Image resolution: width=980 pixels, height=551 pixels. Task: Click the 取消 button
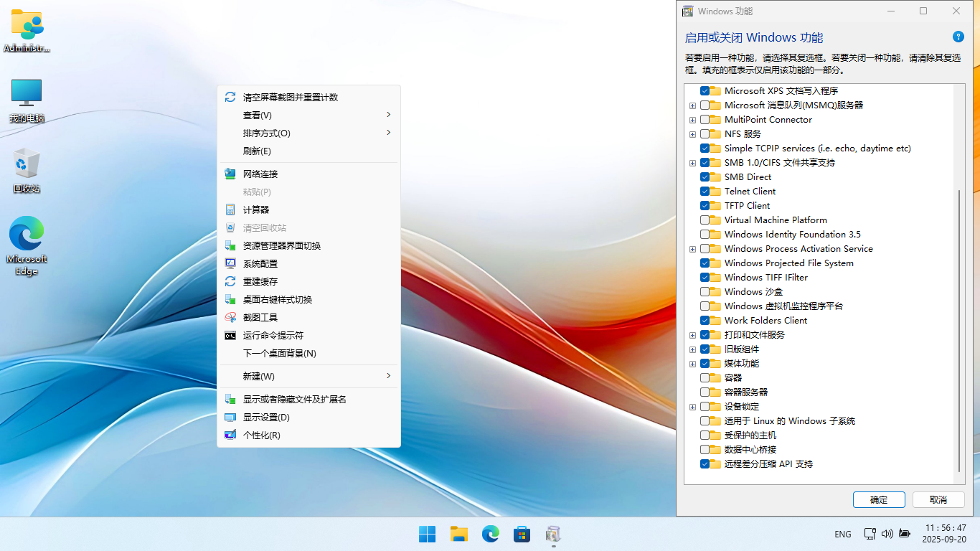[x=938, y=499]
